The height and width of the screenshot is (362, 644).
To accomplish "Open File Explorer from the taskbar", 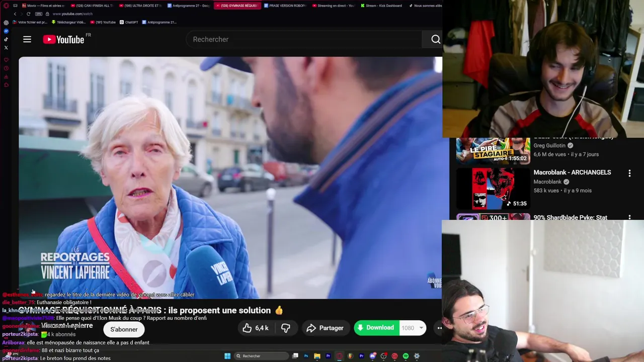I will 317,356.
